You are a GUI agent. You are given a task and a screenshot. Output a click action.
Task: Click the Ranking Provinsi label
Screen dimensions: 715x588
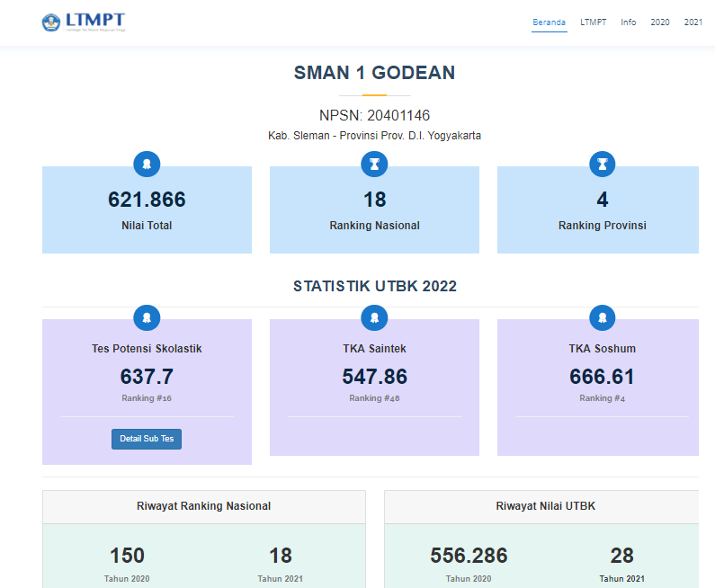pyautogui.click(x=603, y=226)
